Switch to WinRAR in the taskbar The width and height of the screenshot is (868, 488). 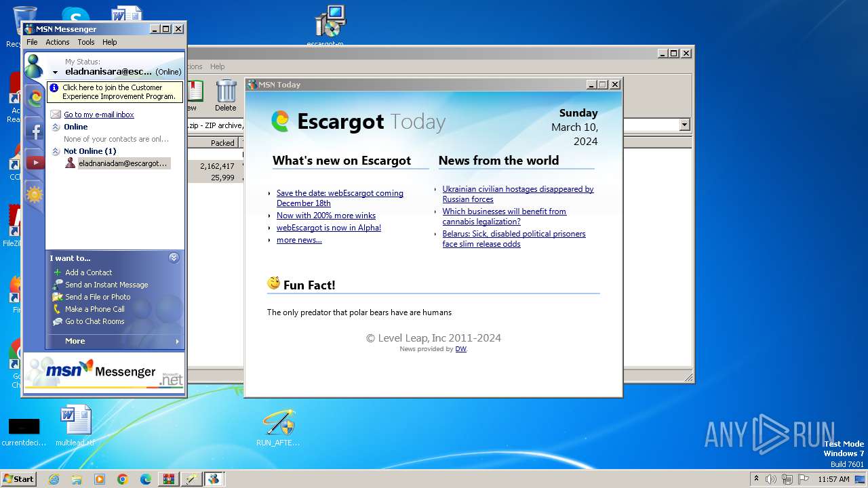click(169, 479)
